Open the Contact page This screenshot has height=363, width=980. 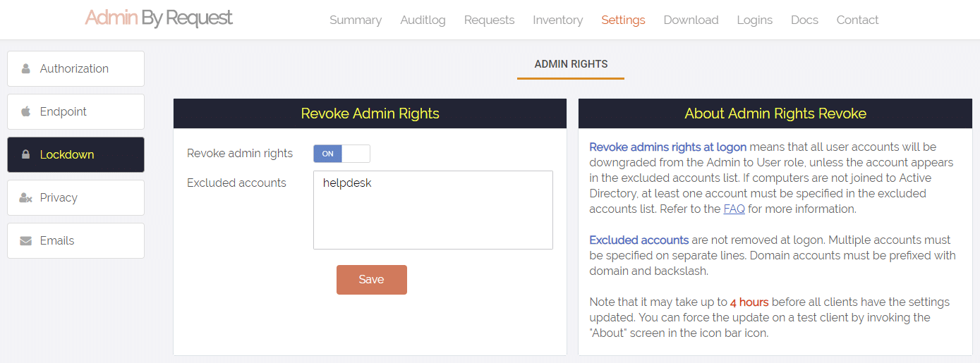tap(857, 20)
